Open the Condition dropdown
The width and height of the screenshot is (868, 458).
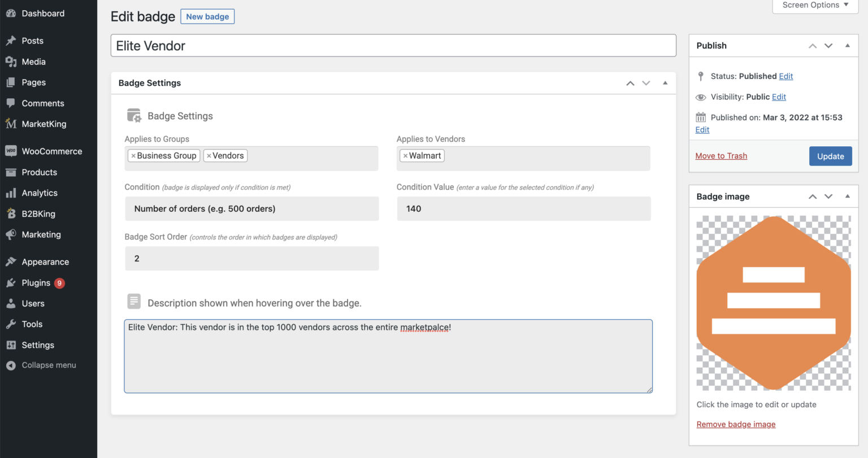click(251, 209)
